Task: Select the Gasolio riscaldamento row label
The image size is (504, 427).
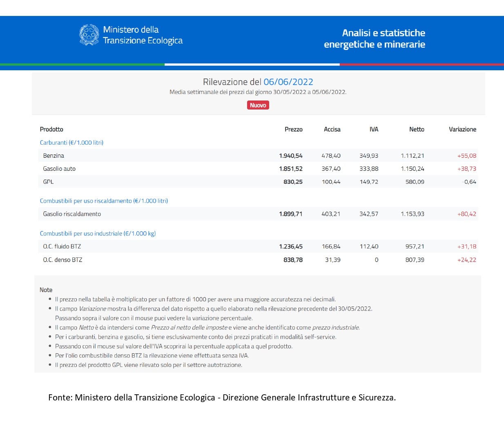Action: point(72,214)
